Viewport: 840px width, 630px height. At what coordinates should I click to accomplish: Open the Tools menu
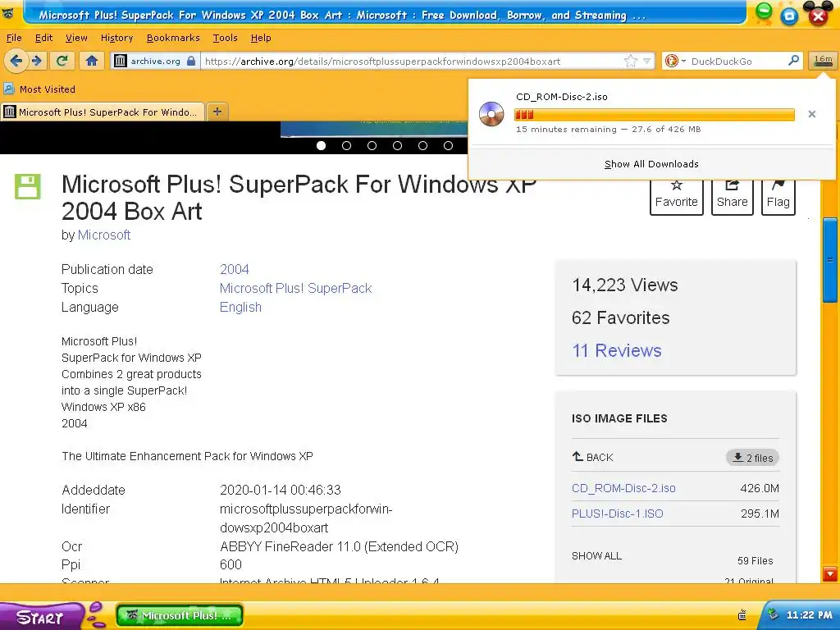pos(225,38)
